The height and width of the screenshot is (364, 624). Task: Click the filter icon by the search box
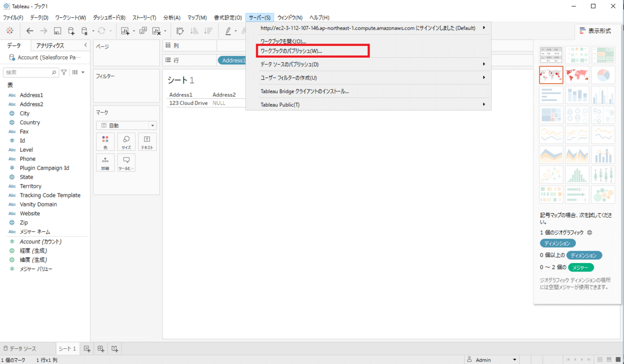coord(64,72)
